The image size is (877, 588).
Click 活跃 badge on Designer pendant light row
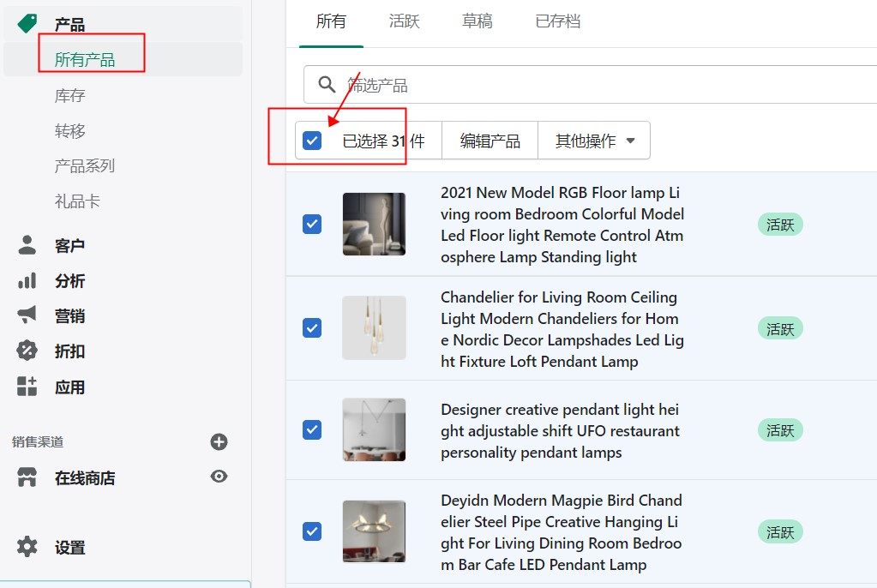point(780,430)
